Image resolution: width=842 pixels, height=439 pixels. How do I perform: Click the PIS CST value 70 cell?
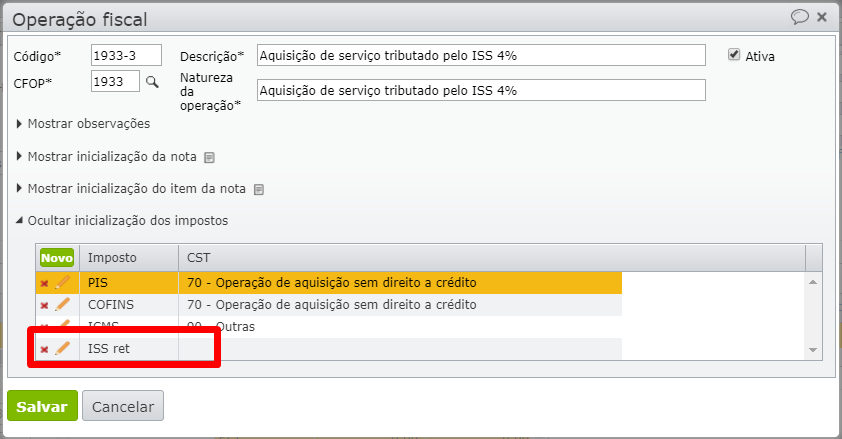400,282
